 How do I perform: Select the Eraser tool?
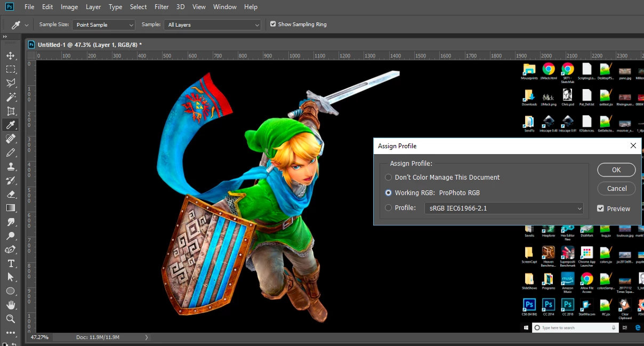[x=11, y=194]
